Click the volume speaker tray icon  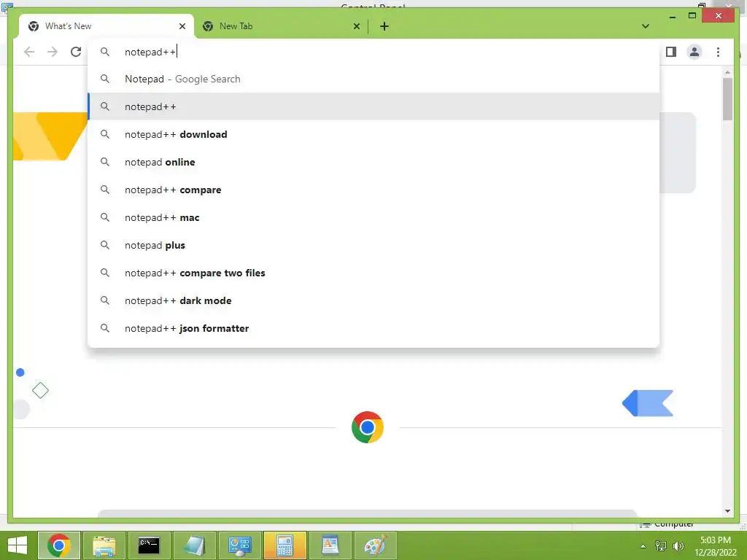(x=678, y=545)
